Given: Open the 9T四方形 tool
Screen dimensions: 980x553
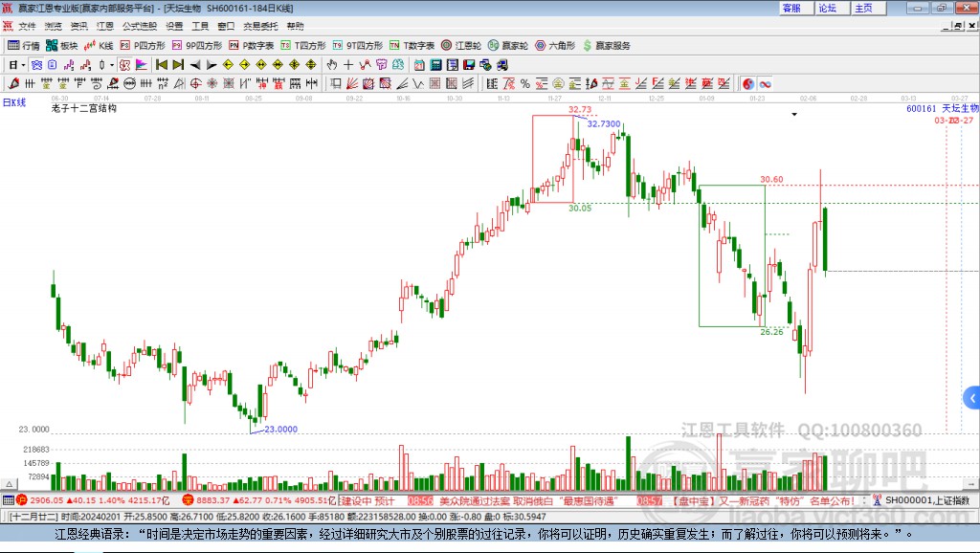Looking at the screenshot, I should 358,46.
